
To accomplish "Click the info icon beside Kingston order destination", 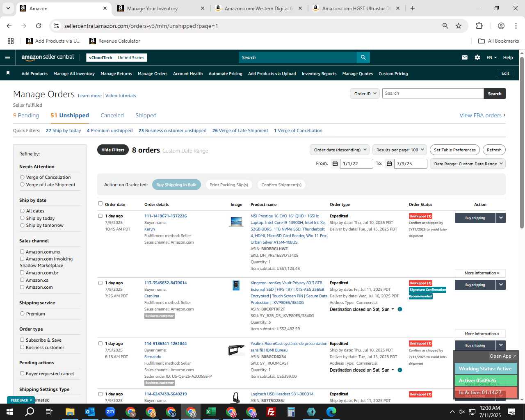I will pos(400,309).
